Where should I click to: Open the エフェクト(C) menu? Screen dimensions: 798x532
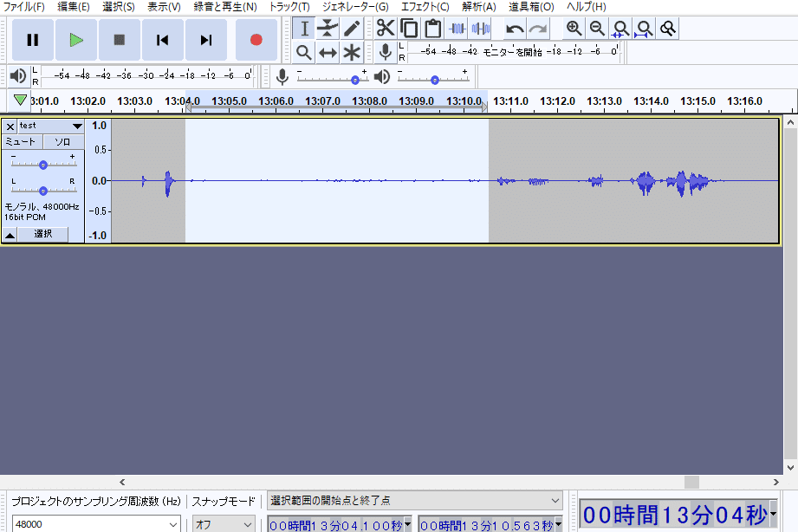425,7
